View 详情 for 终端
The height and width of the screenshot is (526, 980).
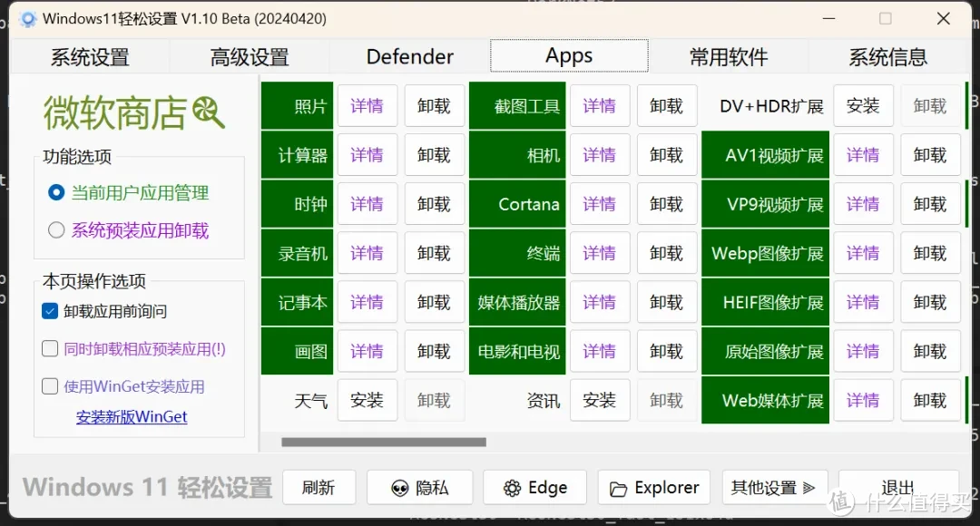tap(600, 253)
